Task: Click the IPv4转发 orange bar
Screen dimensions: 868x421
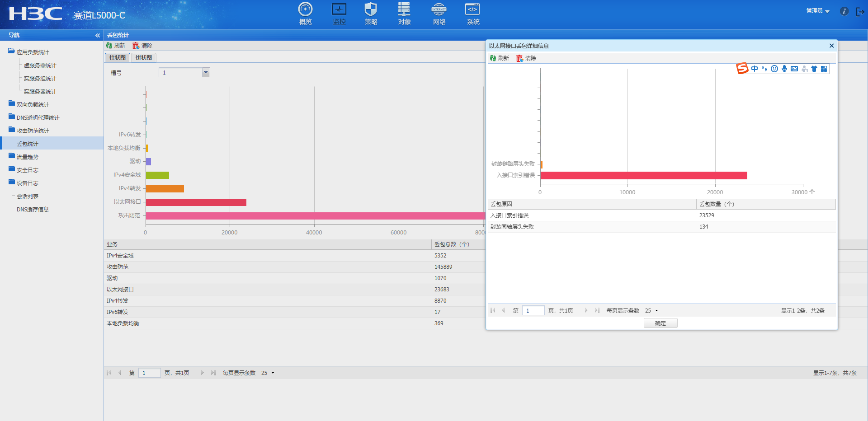Action: click(x=165, y=189)
